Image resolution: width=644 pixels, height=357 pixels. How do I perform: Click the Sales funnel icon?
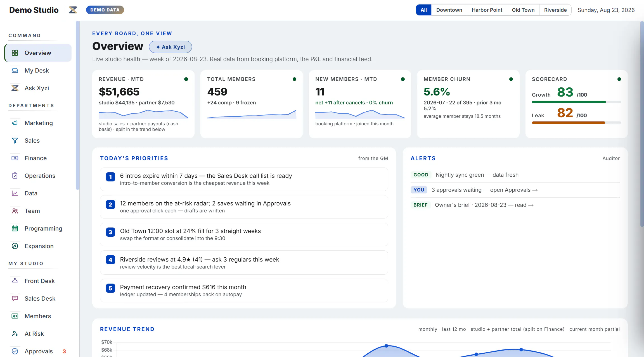15,140
